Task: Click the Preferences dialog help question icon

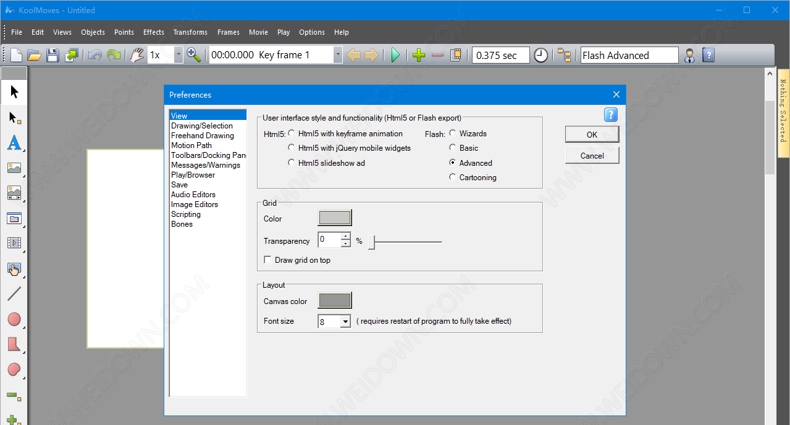Action: click(611, 115)
